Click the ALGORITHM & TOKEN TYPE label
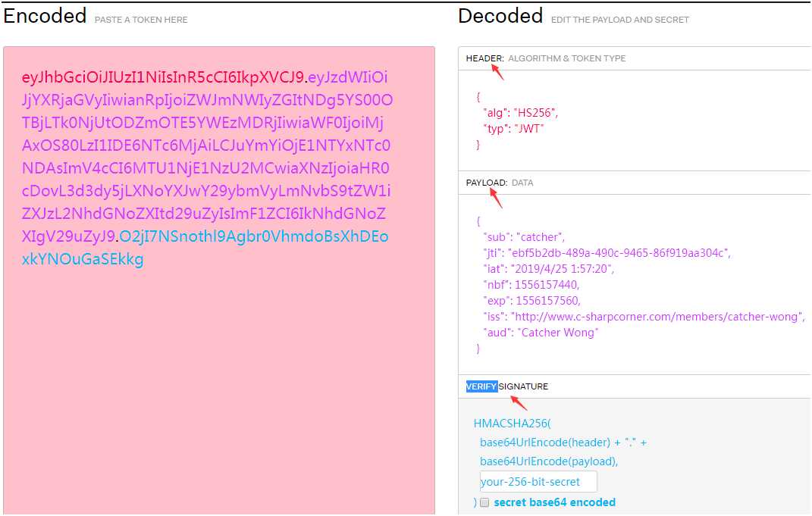This screenshot has height=516, width=812. coord(566,58)
